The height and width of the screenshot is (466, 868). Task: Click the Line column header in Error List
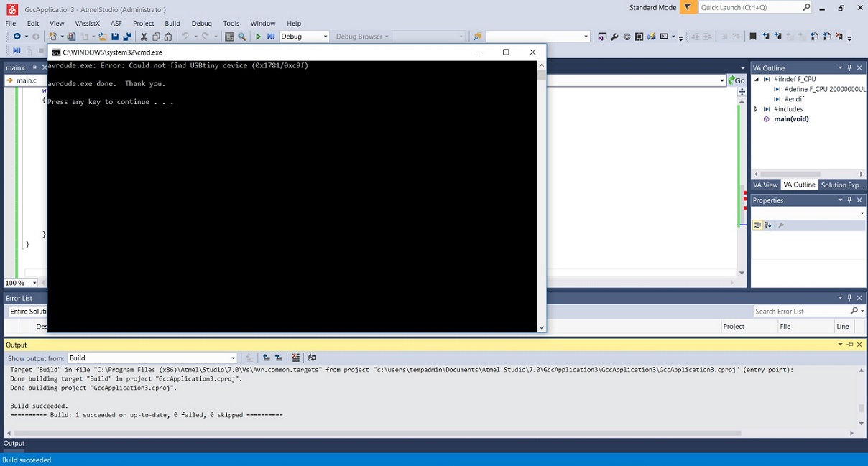click(x=843, y=327)
